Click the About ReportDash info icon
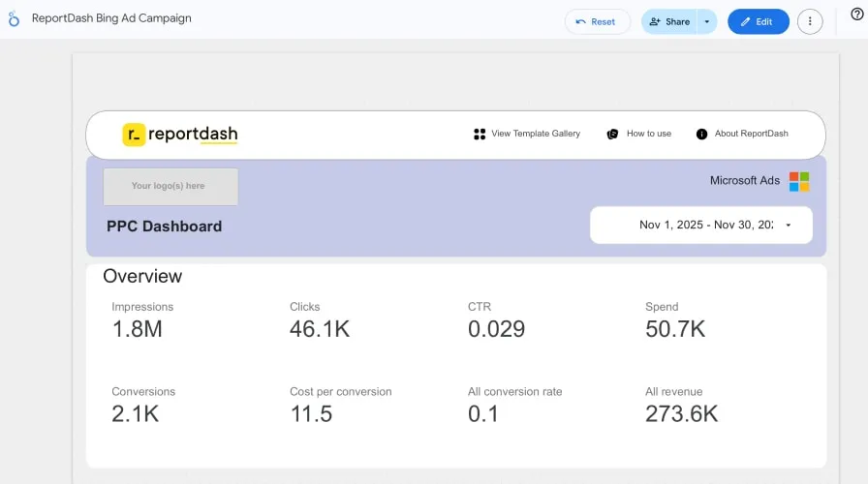The height and width of the screenshot is (484, 868). pyautogui.click(x=701, y=134)
